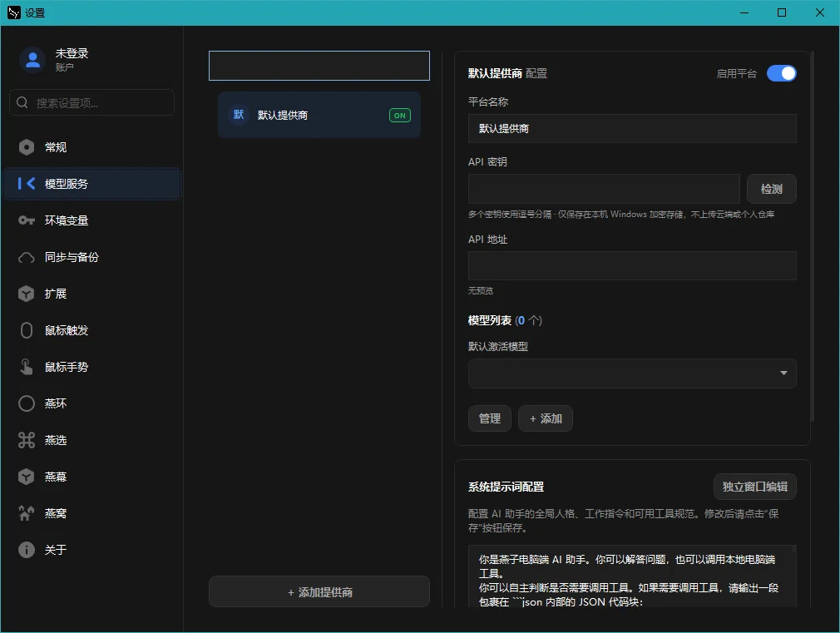Click the dropdown arrow for default model
The image size is (840, 633).
point(783,373)
